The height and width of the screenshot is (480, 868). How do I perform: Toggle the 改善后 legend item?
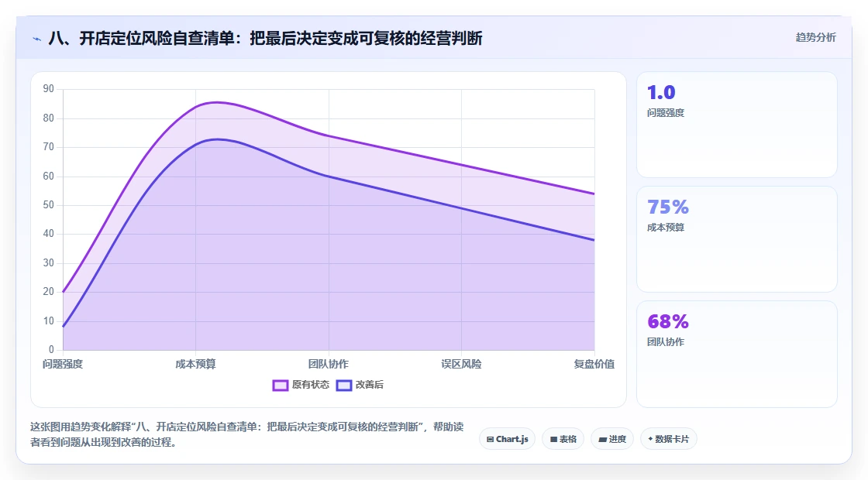pos(360,385)
